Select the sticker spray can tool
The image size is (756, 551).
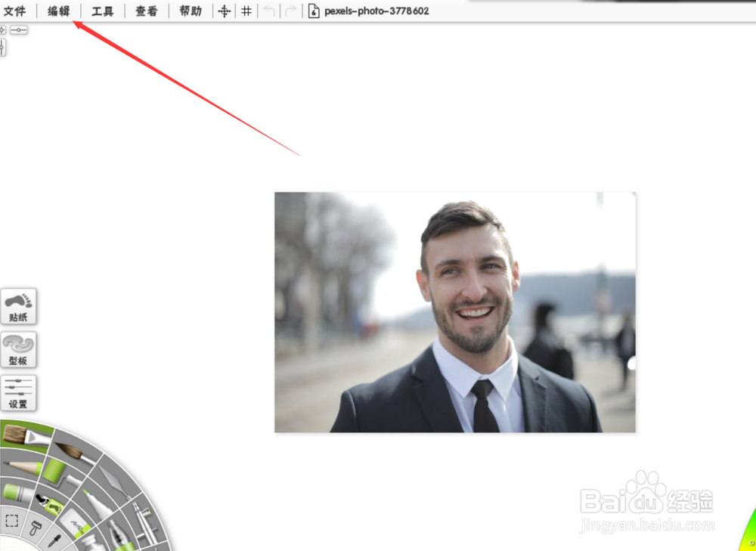(50, 504)
